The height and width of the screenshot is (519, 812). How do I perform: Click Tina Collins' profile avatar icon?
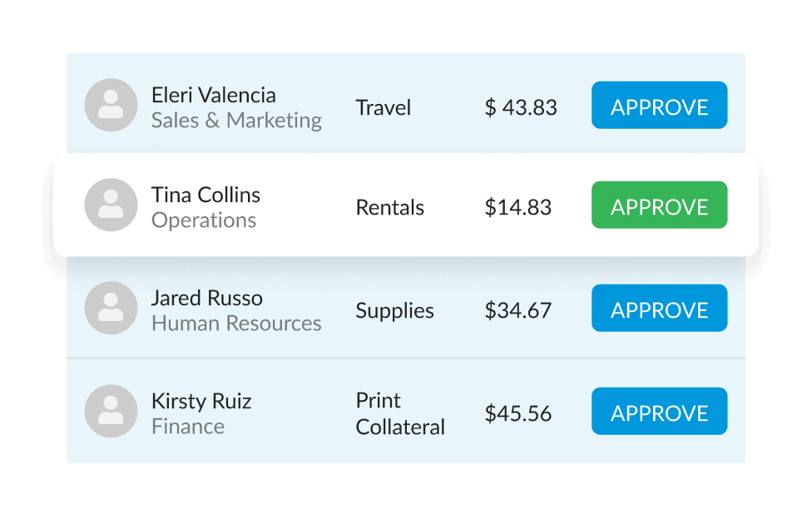click(111, 205)
